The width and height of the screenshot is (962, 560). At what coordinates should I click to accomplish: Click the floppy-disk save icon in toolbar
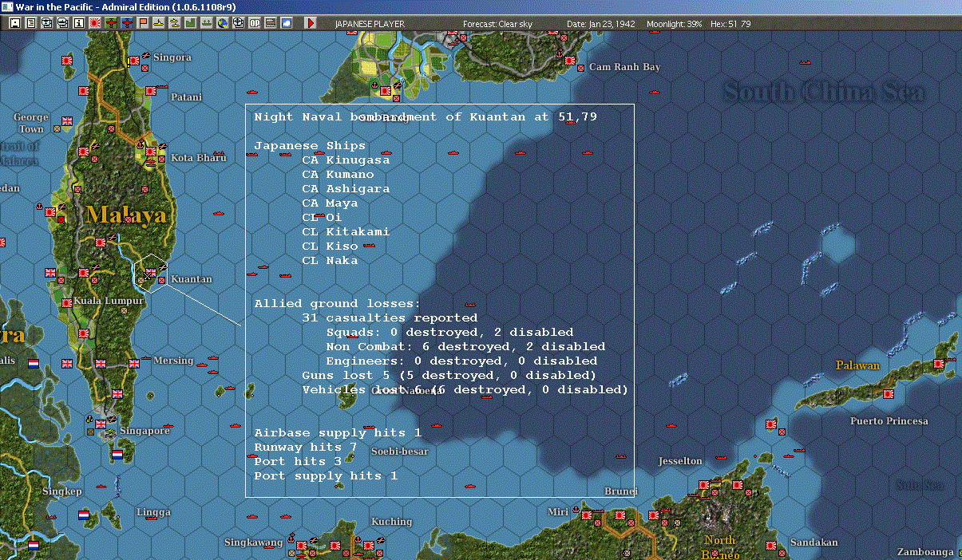click(x=15, y=23)
